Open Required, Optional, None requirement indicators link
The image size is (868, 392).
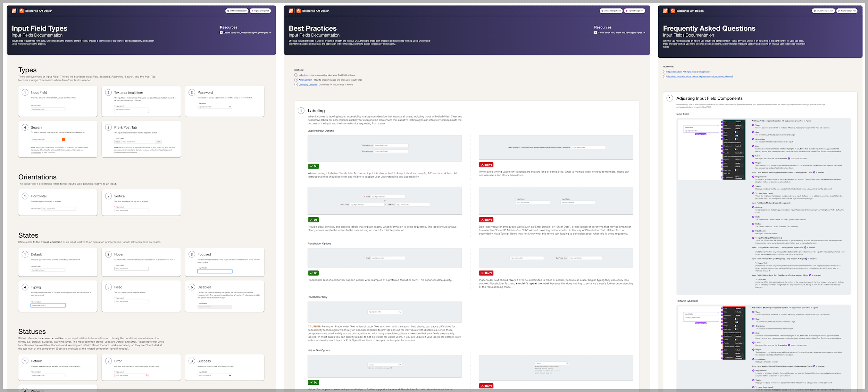click(x=700, y=77)
